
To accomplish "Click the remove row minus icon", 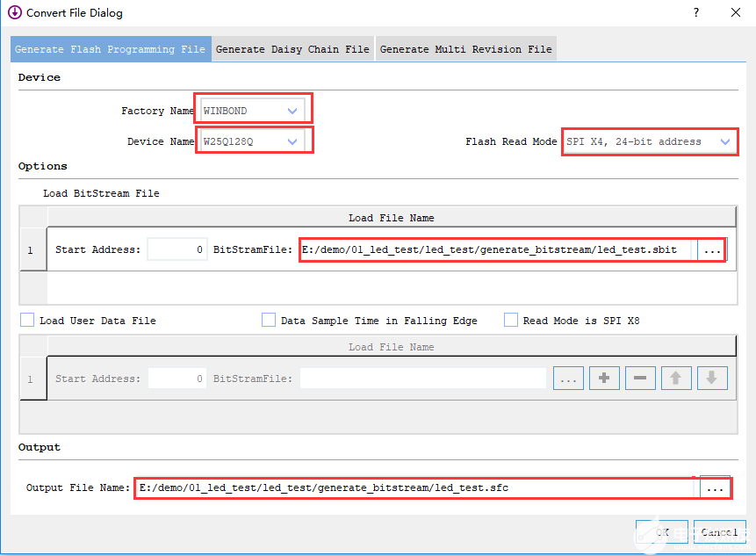I will 640,378.
